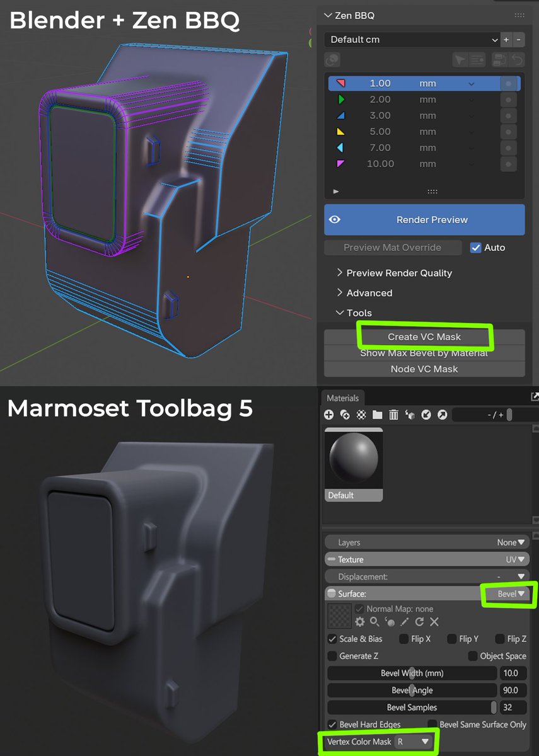The height and width of the screenshot is (756, 539).
Task: Click Show Max Bevel by Material
Action: click(x=424, y=353)
